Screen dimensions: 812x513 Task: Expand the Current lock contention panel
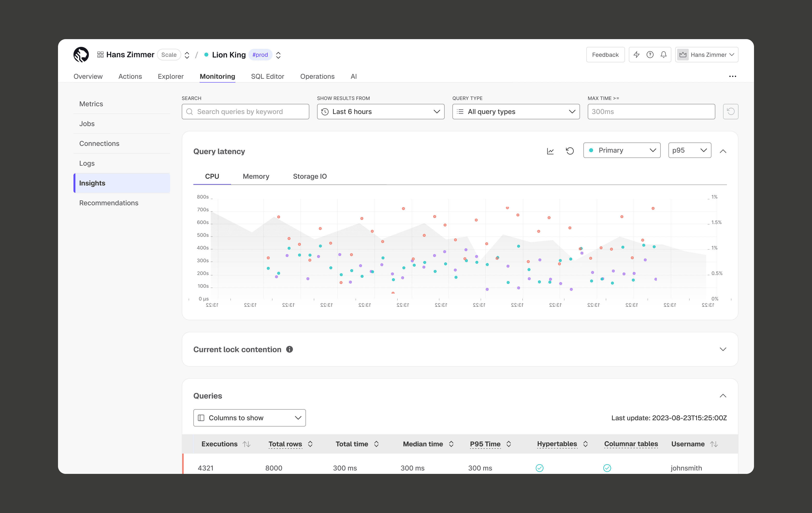[723, 349]
